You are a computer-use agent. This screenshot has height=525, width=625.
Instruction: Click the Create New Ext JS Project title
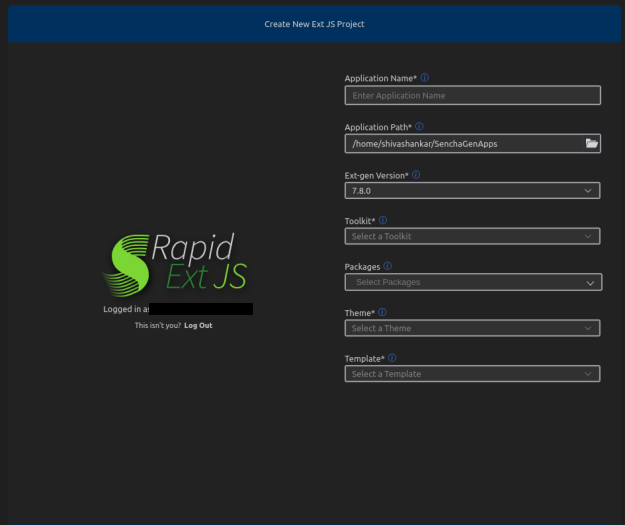(x=314, y=24)
